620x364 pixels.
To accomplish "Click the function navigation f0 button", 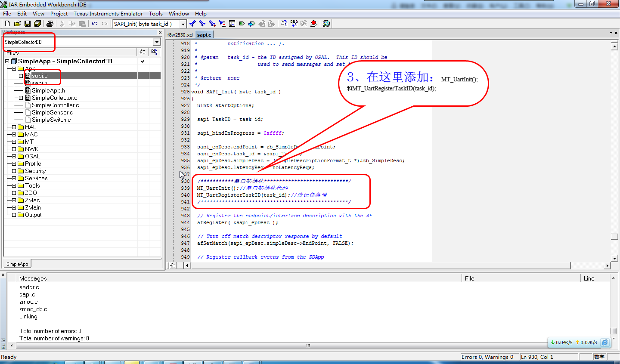I will tap(173, 265).
